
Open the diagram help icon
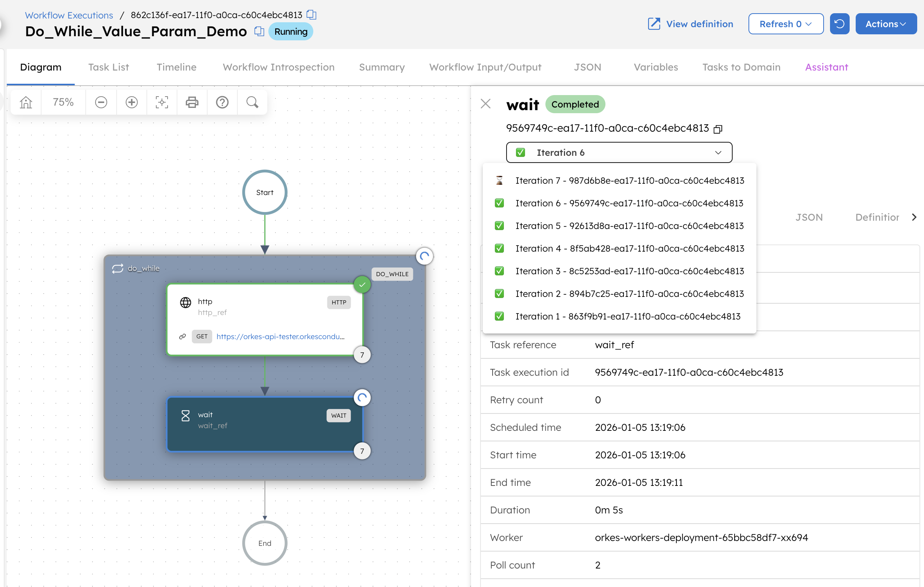(x=222, y=102)
